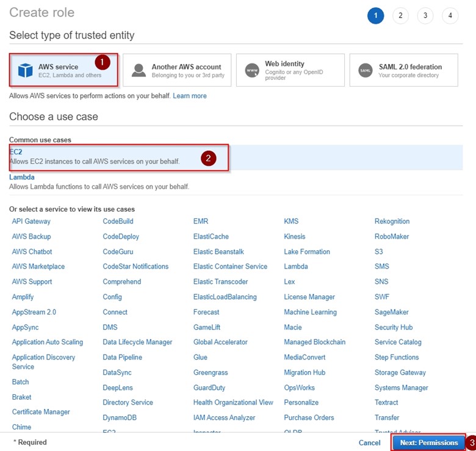Select the API Gateway service
Viewport: 476px width, 451px height.
point(31,222)
